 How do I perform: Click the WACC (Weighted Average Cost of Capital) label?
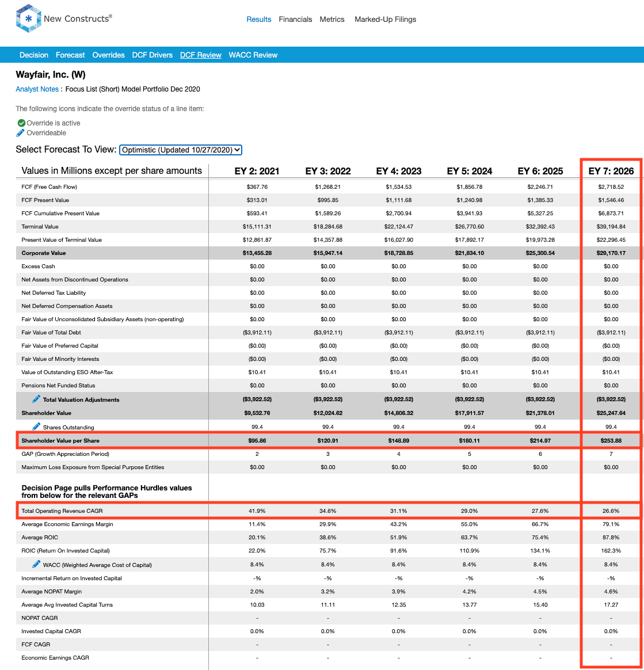[97, 565]
